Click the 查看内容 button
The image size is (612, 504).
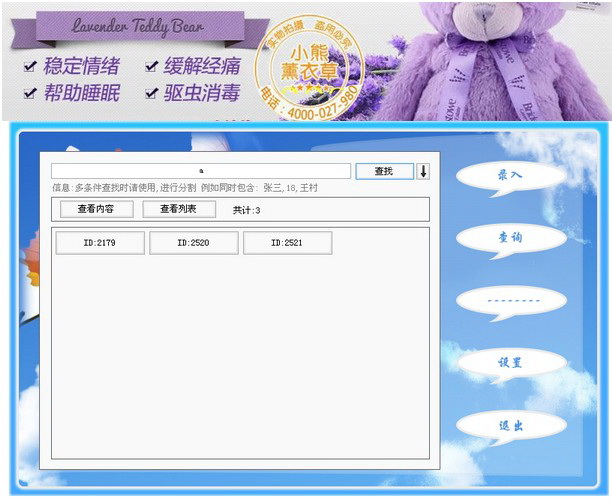pos(96,209)
